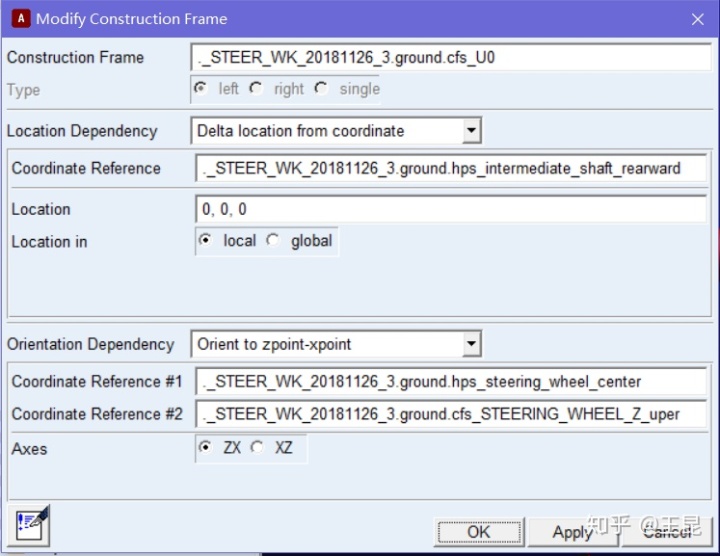This screenshot has width=720, height=556.
Task: Click the Adams logo icon in title bar
Action: coord(19,18)
